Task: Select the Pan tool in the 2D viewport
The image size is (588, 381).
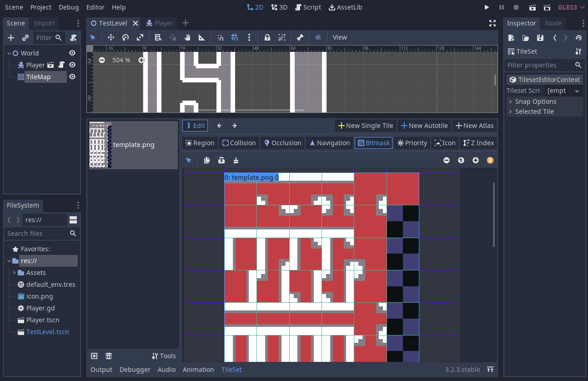Action: 187,37
